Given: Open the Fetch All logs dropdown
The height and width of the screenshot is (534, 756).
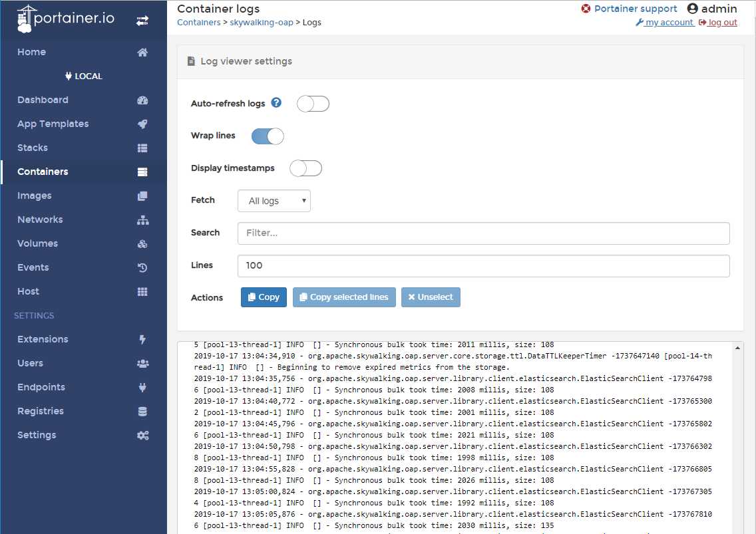Looking at the screenshot, I should [274, 201].
